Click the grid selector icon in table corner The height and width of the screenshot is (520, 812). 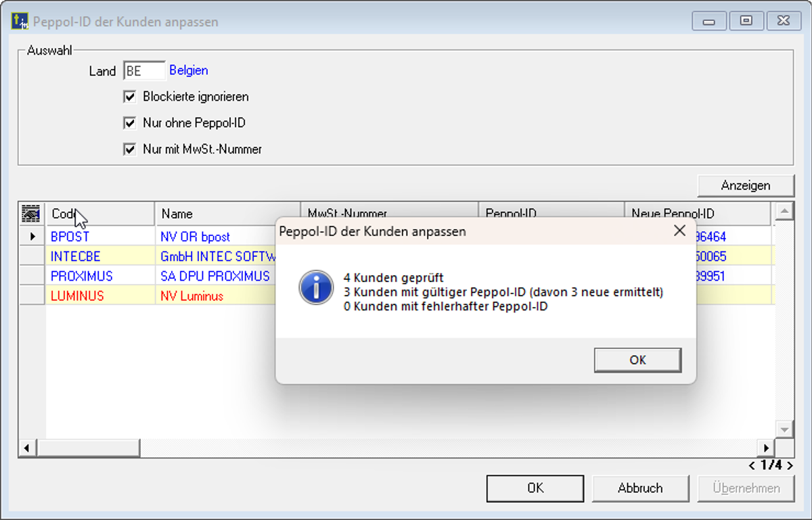click(x=31, y=214)
